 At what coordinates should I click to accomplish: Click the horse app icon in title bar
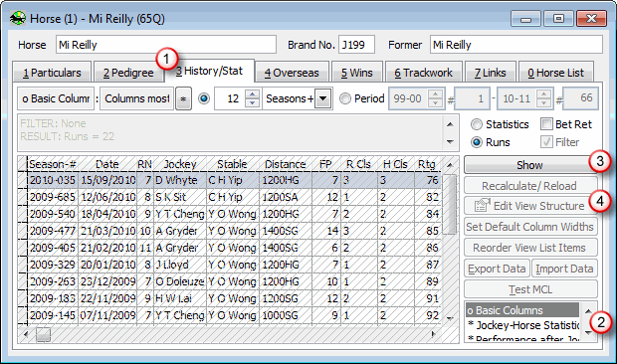(18, 18)
